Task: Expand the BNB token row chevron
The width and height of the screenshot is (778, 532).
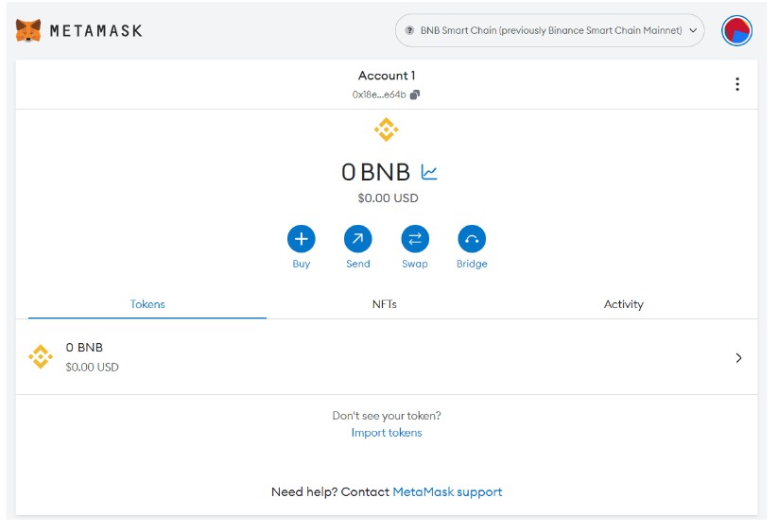Action: [x=739, y=358]
